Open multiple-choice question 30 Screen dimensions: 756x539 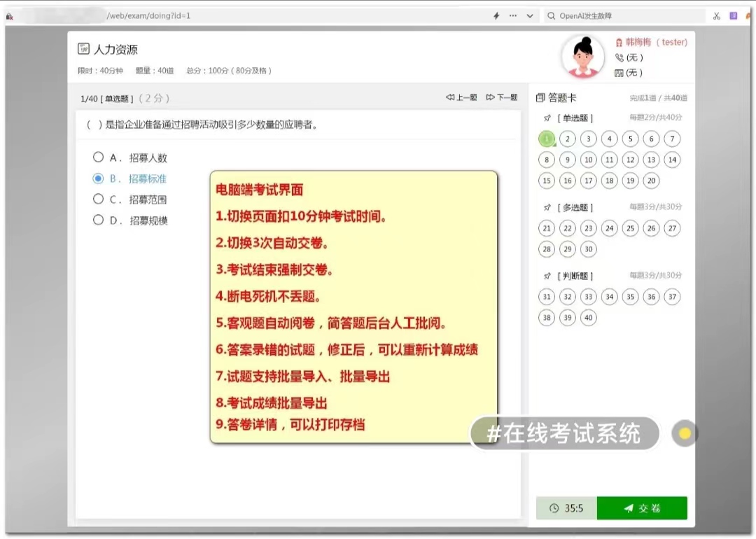point(588,249)
